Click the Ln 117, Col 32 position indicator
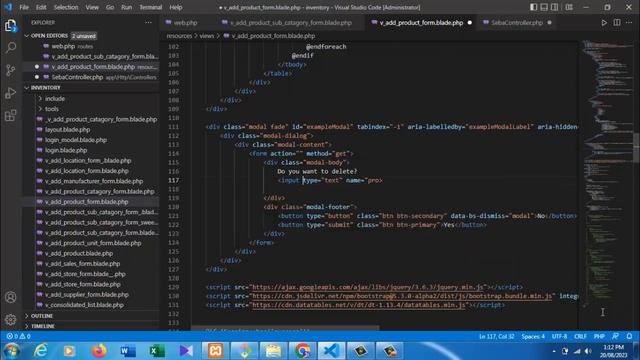 click(497, 336)
